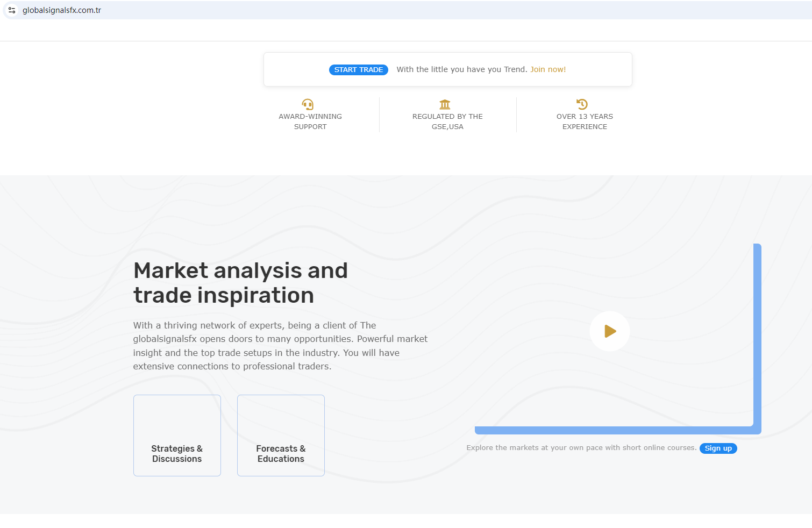This screenshot has width=812, height=528.
Task: Click the OVER 13 YEARS EXPERIENCE label
Action: click(x=585, y=122)
